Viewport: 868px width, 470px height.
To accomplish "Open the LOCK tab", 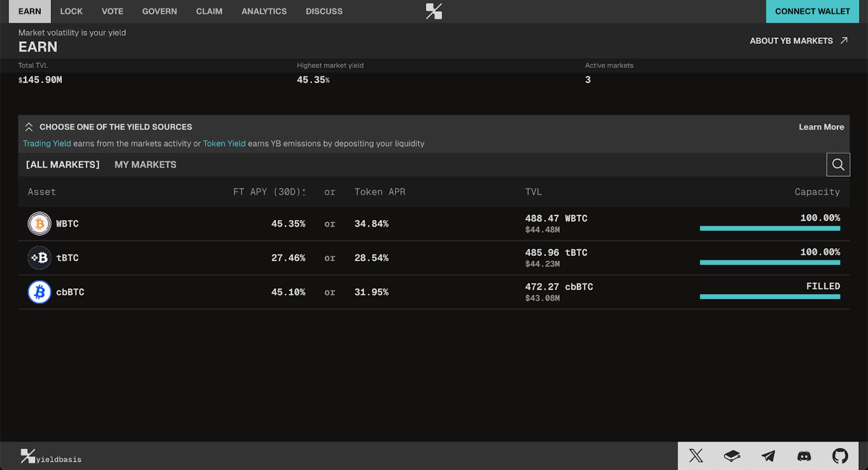I will (x=71, y=11).
